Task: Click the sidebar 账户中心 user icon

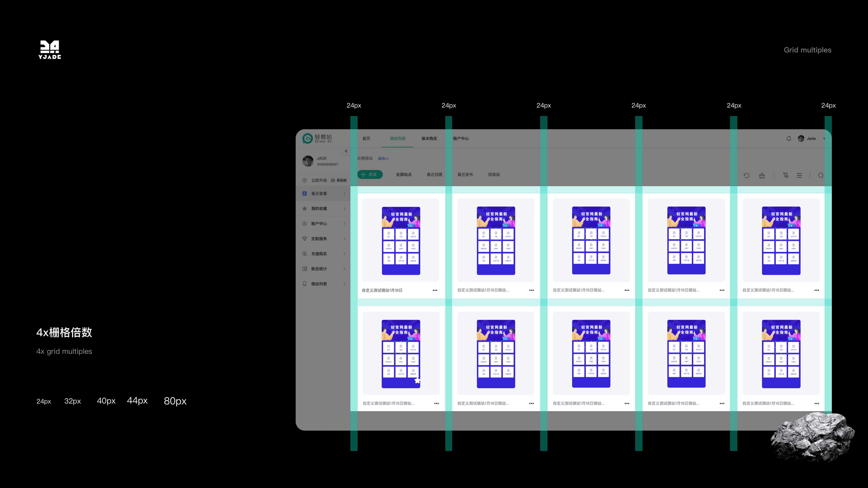Action: (305, 224)
